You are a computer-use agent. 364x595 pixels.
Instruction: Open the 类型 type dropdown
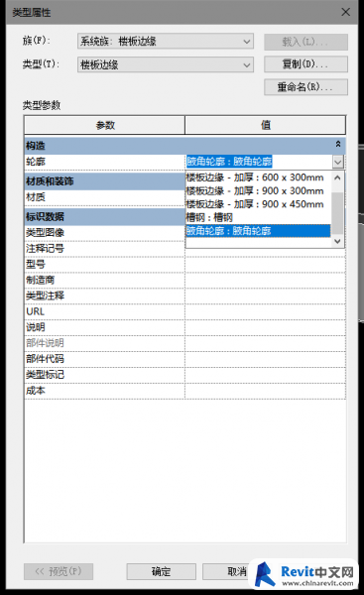(x=166, y=64)
